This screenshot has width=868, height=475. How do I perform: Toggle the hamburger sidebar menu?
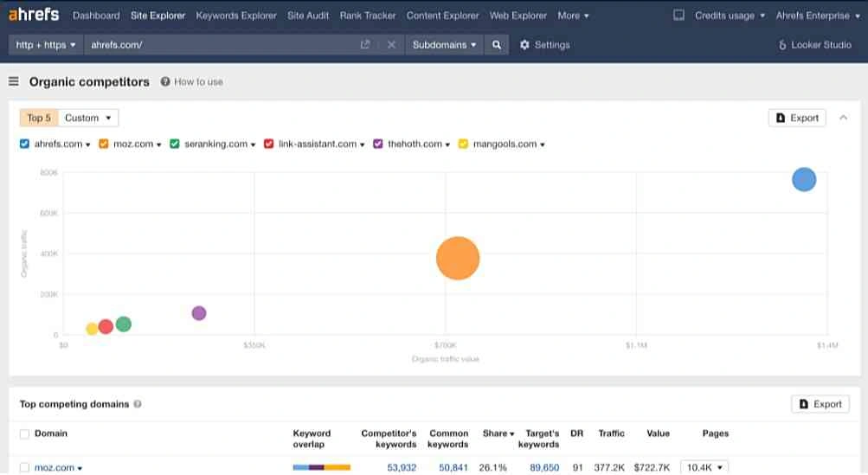point(14,81)
